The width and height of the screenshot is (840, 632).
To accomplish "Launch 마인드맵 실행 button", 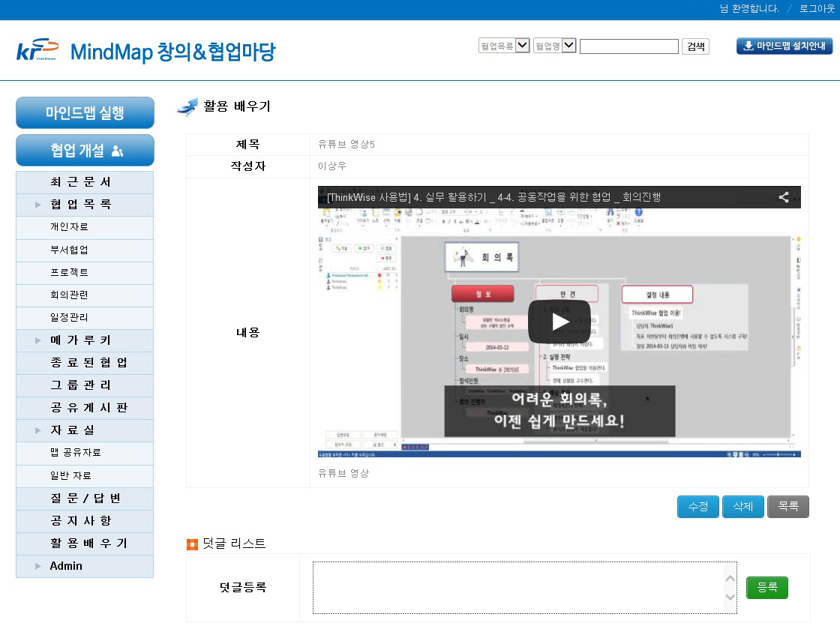I will (85, 112).
